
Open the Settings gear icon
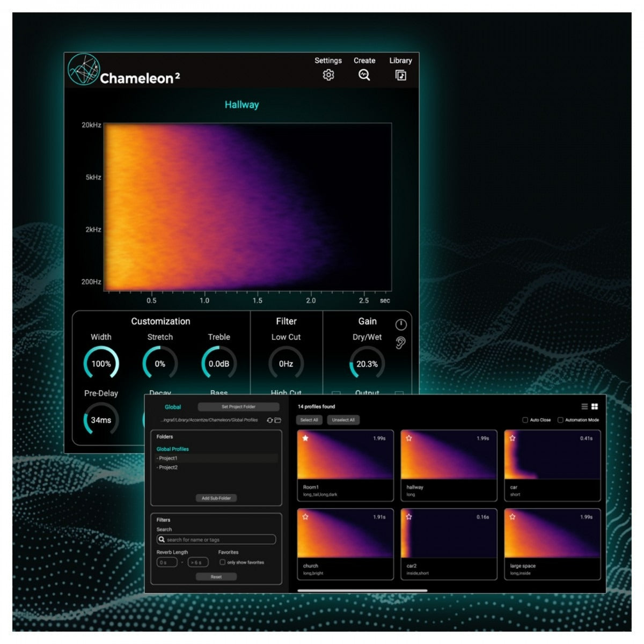point(328,75)
